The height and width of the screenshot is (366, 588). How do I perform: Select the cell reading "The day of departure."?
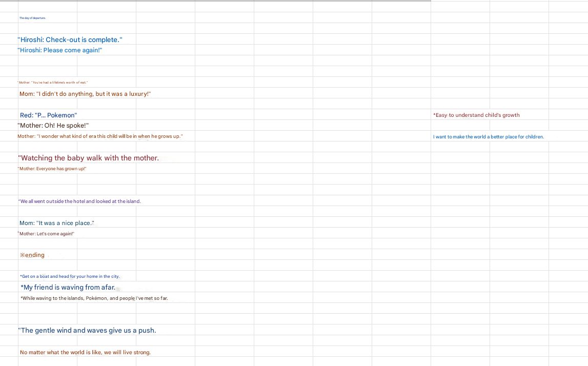point(33,18)
